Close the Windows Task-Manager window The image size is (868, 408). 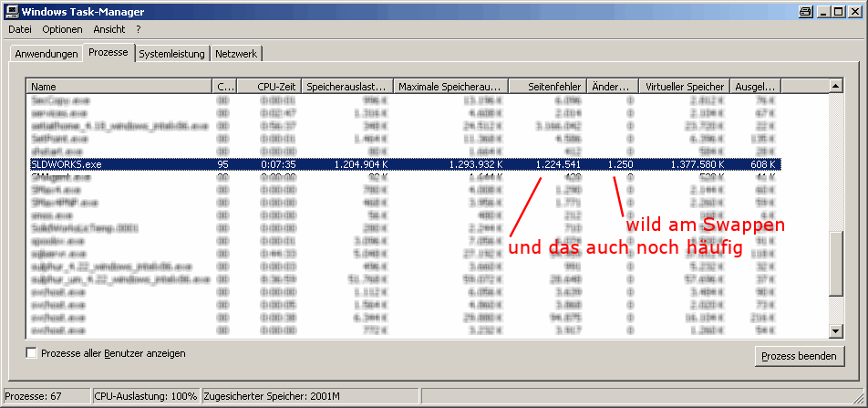click(854, 11)
